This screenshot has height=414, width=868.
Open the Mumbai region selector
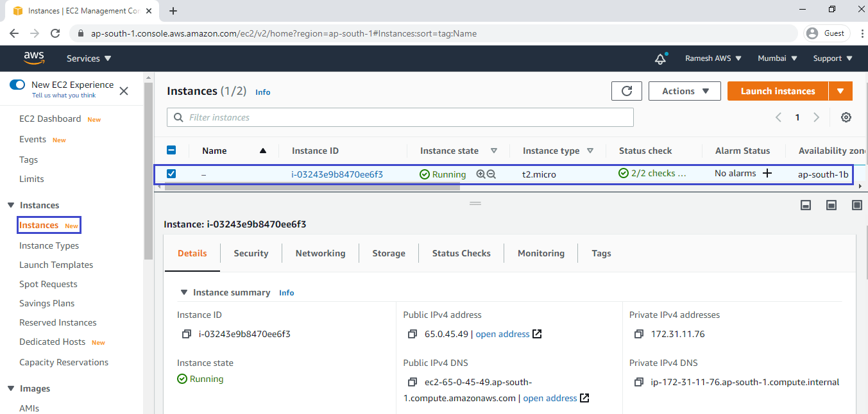[776, 58]
